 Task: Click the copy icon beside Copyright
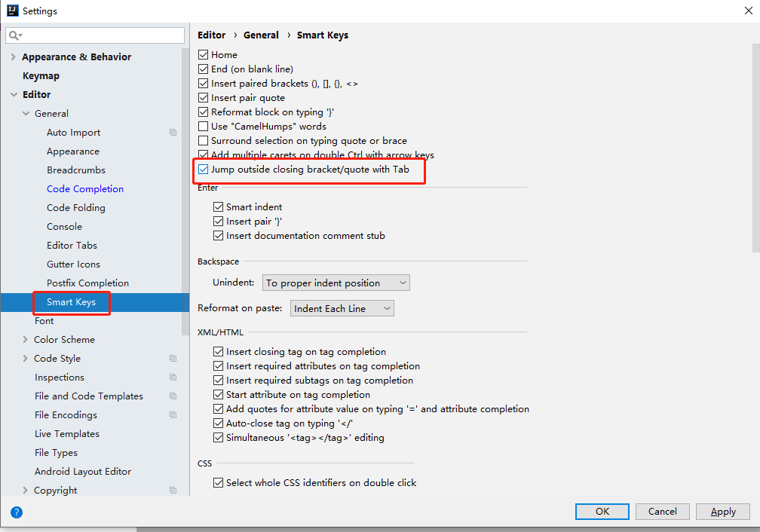point(173,491)
